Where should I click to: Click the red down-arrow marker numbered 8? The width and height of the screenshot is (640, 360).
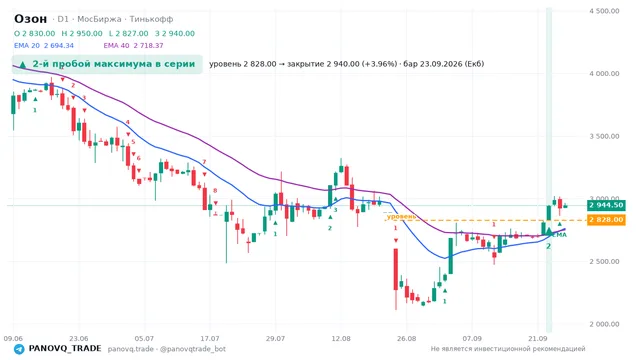click(215, 203)
